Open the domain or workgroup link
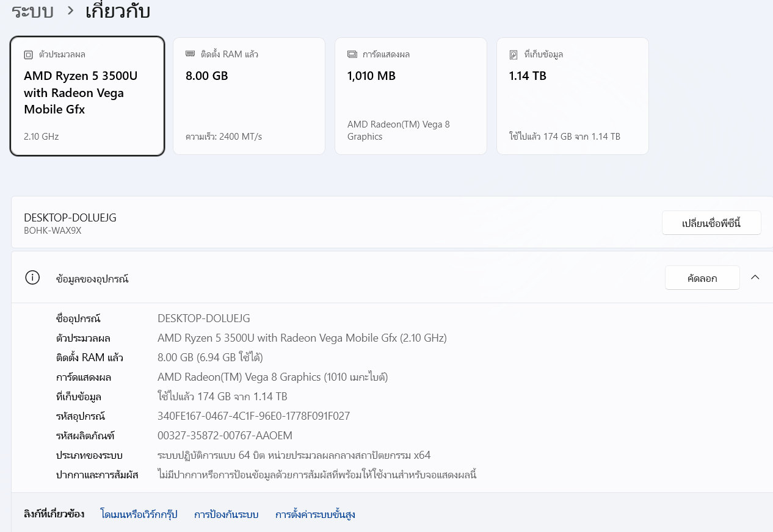Screen dimensions: 773x532 tap(139, 514)
